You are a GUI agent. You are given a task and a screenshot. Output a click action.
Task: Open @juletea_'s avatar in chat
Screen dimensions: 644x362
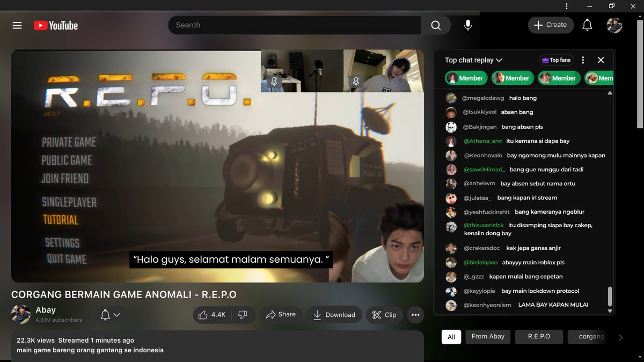point(451,198)
